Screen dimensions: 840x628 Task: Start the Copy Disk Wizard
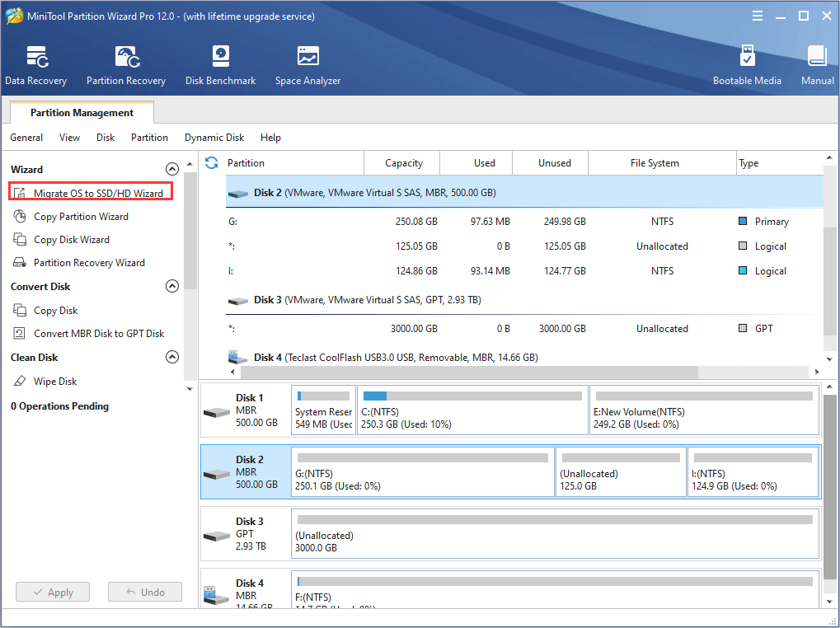click(71, 239)
